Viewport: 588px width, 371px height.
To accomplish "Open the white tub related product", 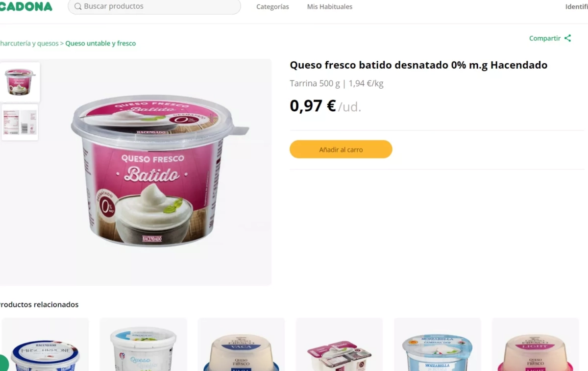I will 143,345.
